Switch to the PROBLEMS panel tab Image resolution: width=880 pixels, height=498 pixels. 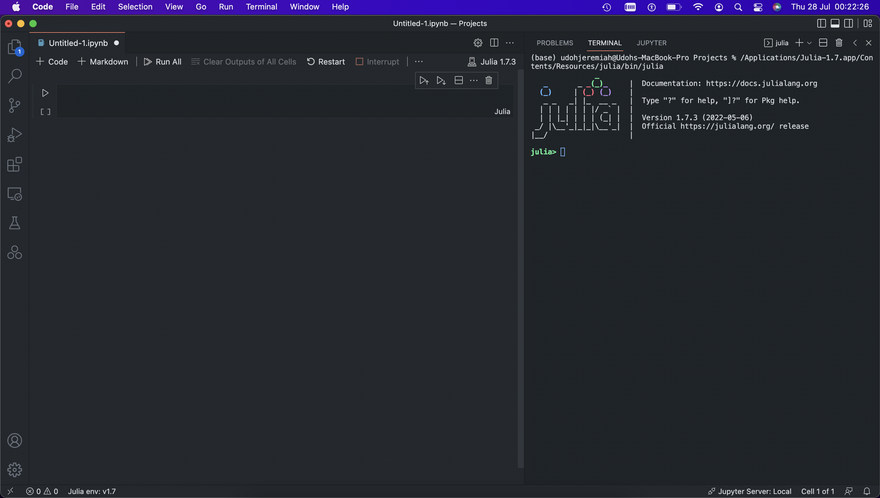click(554, 43)
